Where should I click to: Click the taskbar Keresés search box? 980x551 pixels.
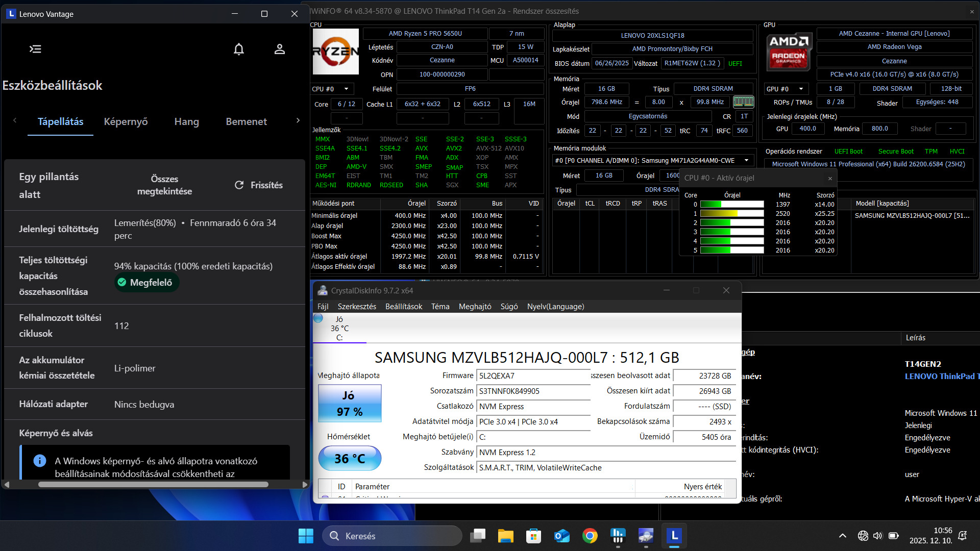tap(391, 536)
